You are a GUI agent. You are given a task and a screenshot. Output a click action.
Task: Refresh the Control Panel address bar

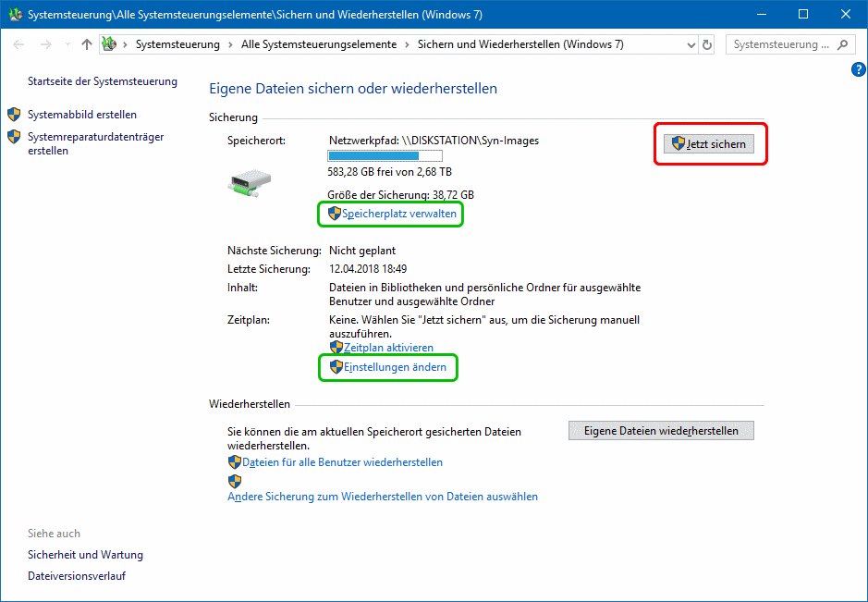pos(708,44)
